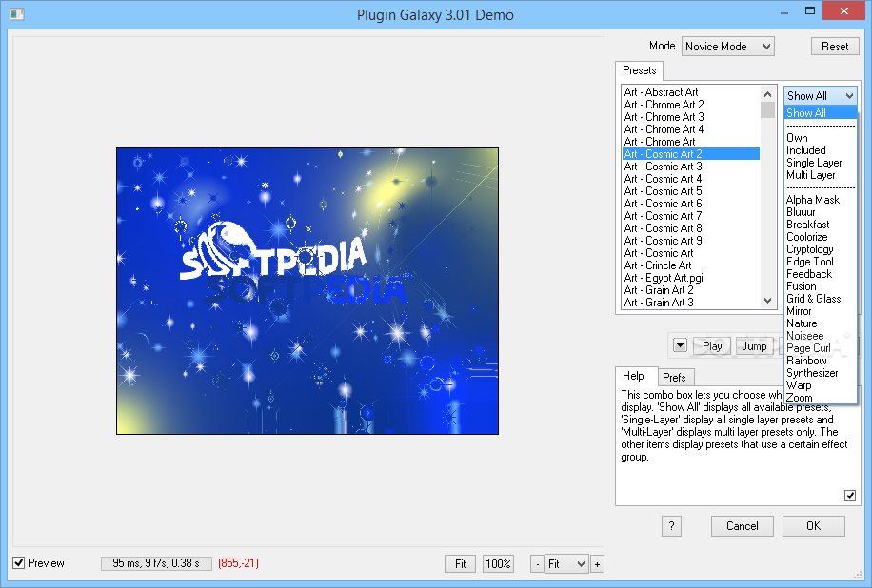The image size is (872, 588).
Task: Click the preset list scrollbar thumb
Action: [x=767, y=110]
